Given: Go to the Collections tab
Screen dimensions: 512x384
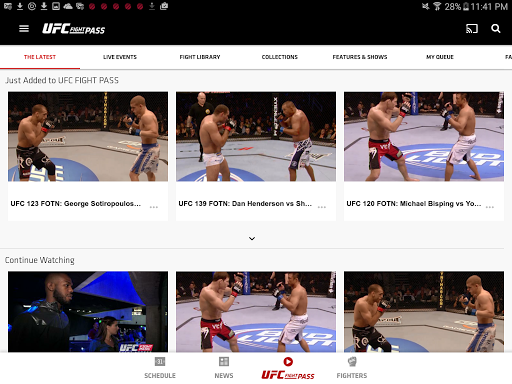Looking at the screenshot, I should [x=280, y=57].
